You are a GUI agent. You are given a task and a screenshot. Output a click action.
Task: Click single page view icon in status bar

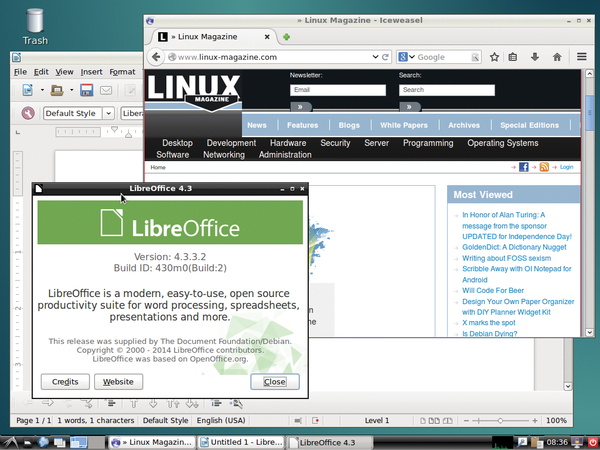coord(423,421)
